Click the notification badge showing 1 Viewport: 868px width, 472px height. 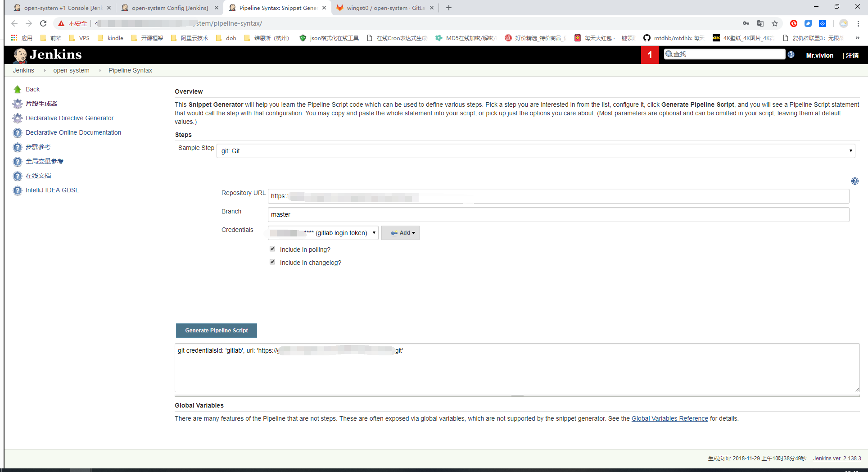coord(650,54)
